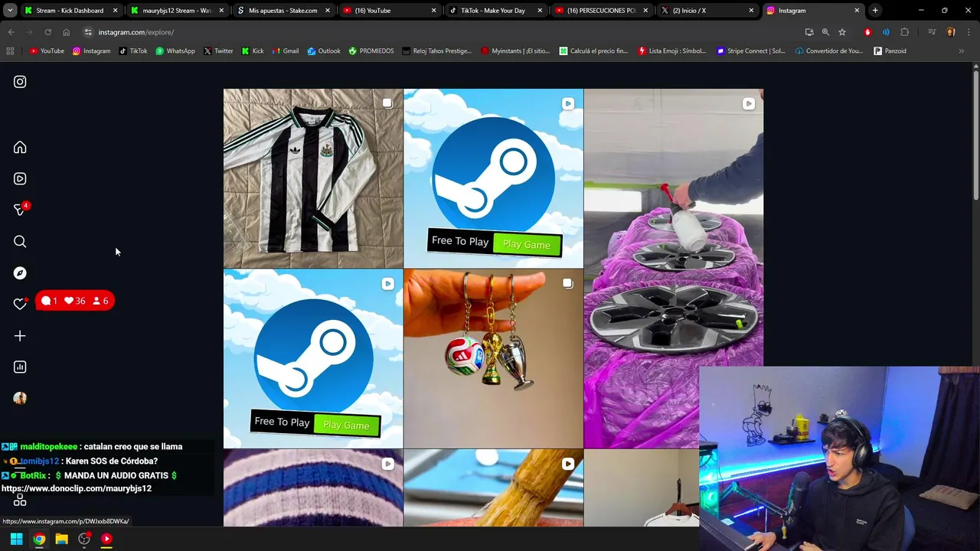Open the blue striped knit fabric reel
This screenshot has height=551, width=980.
313,487
